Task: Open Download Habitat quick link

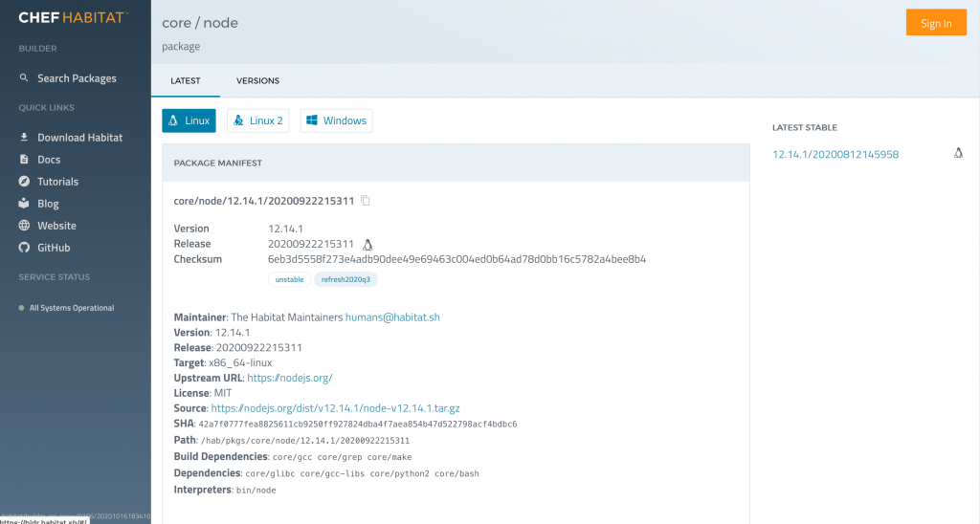Action: [80, 138]
